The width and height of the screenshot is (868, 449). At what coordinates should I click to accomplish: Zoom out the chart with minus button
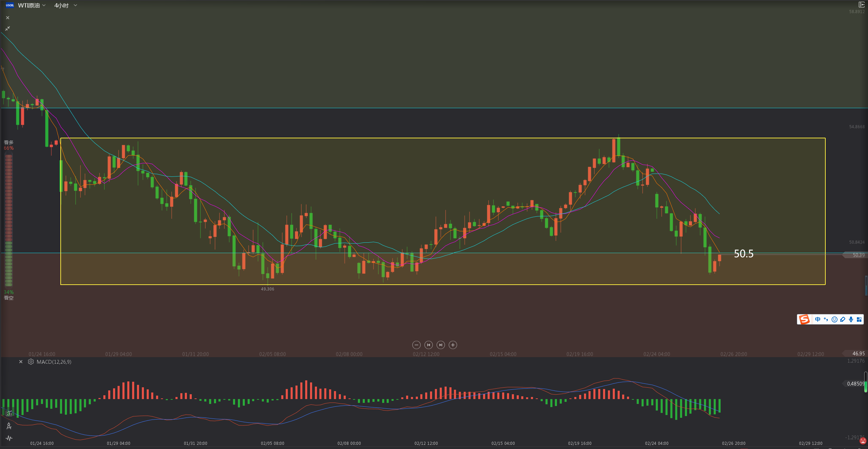click(416, 345)
